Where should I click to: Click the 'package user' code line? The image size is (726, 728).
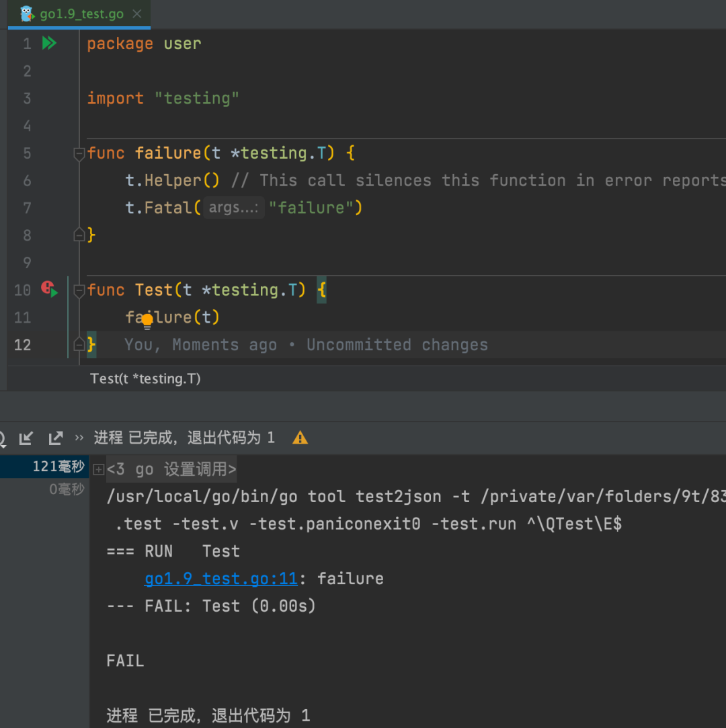click(x=144, y=44)
